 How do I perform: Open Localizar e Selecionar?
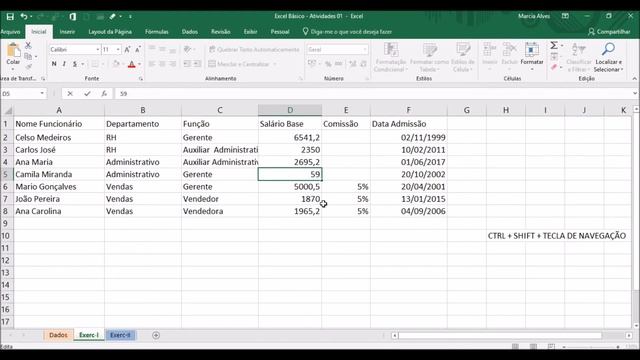(x=608, y=57)
